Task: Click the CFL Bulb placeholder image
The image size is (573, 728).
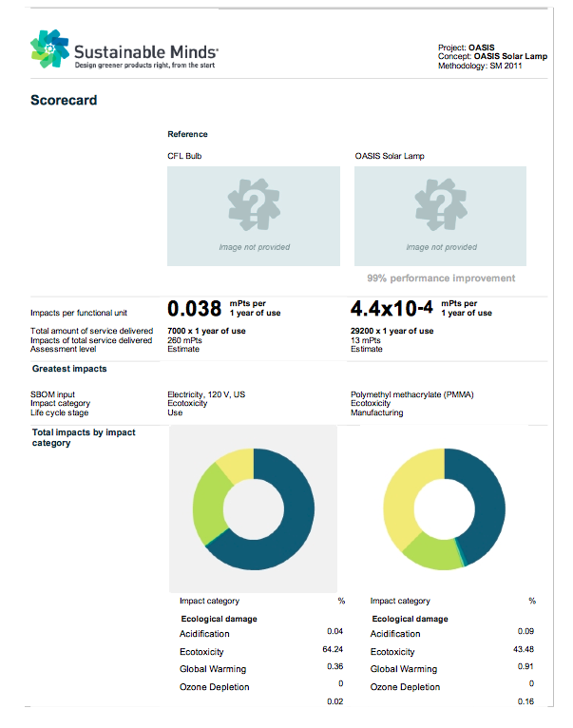Action: 254,217
